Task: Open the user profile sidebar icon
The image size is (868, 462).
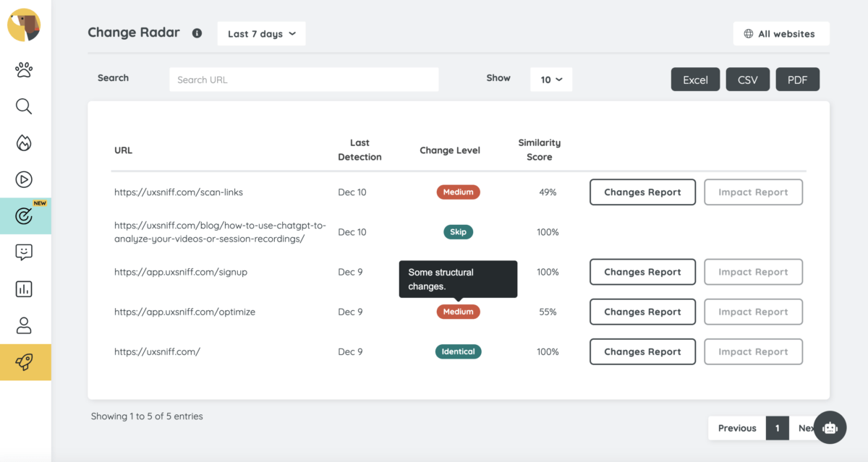Action: click(x=24, y=325)
